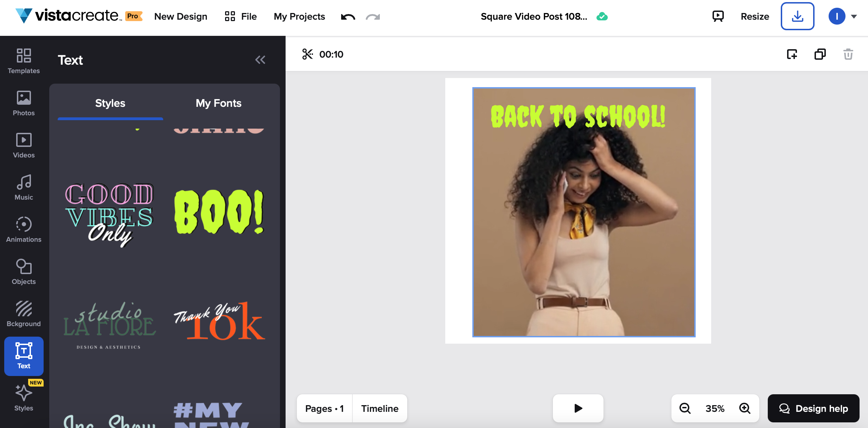Viewport: 868px width, 428px height.
Task: Play the video preview
Action: (578, 408)
